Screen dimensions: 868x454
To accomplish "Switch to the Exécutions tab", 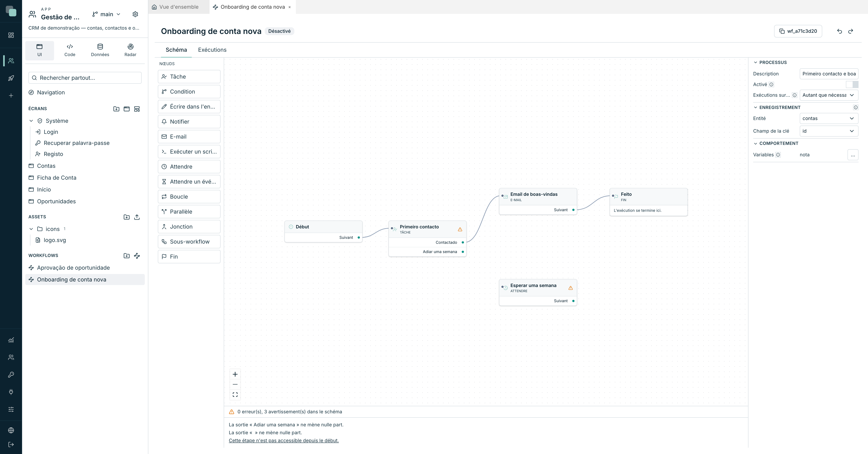I will (212, 50).
